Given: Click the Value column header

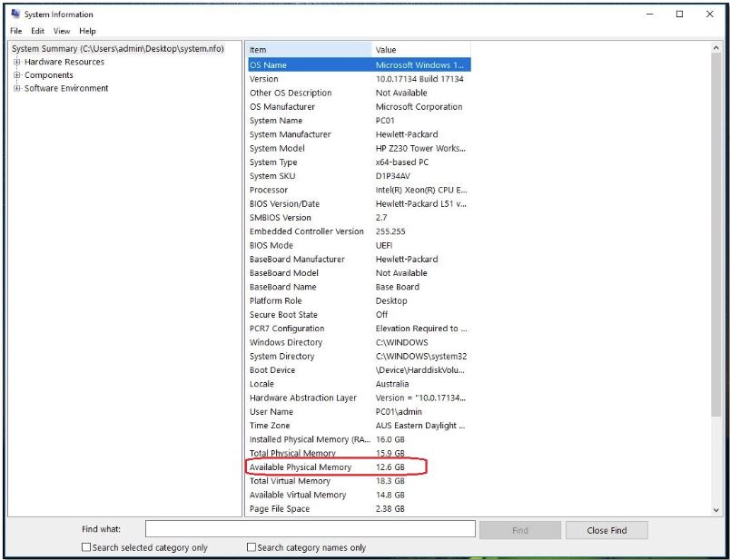Looking at the screenshot, I should pos(421,50).
